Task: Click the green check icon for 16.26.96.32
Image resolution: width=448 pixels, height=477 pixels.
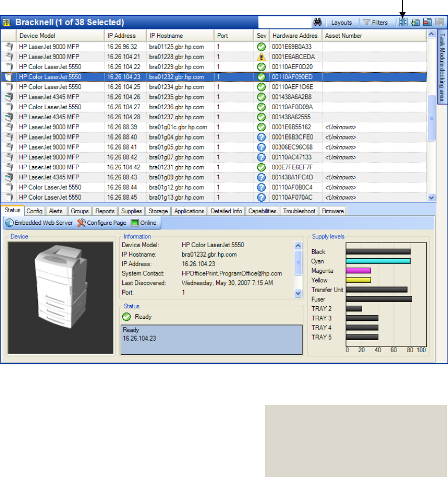Action: 261,47
